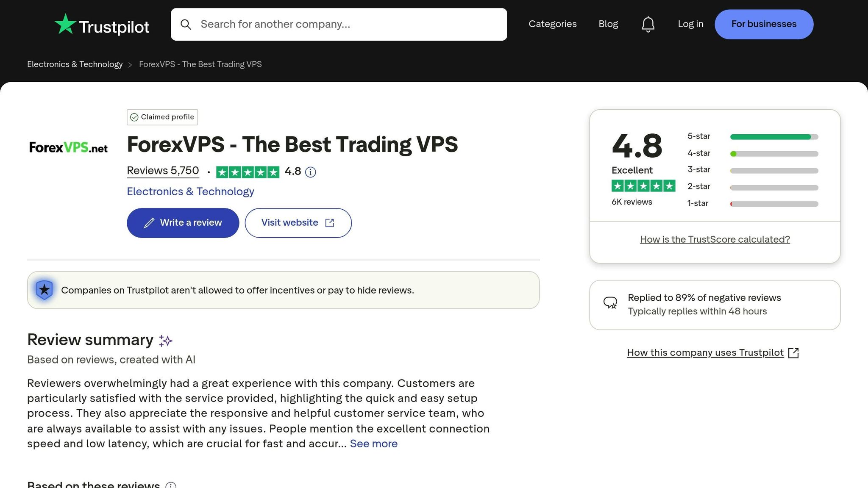This screenshot has height=488, width=868.
Task: Click Log in
Action: 690,24
